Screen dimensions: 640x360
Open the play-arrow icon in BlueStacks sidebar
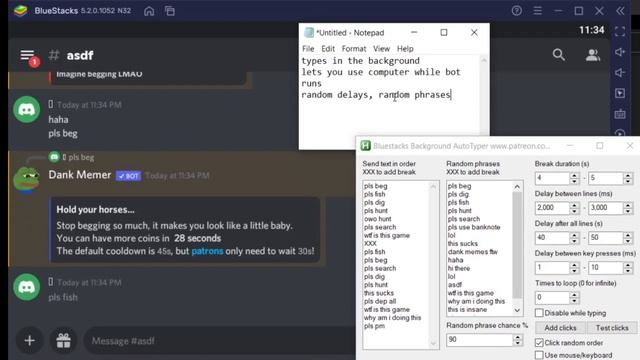point(620,93)
